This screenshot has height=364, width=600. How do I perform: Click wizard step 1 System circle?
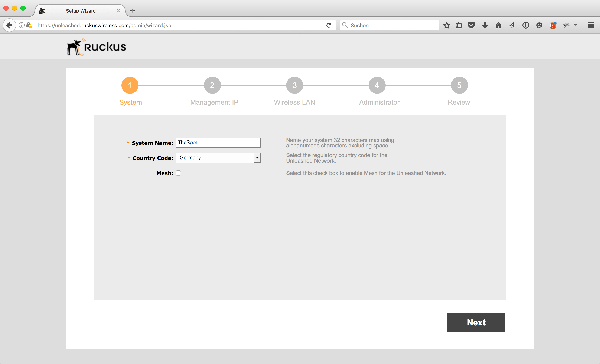[130, 85]
